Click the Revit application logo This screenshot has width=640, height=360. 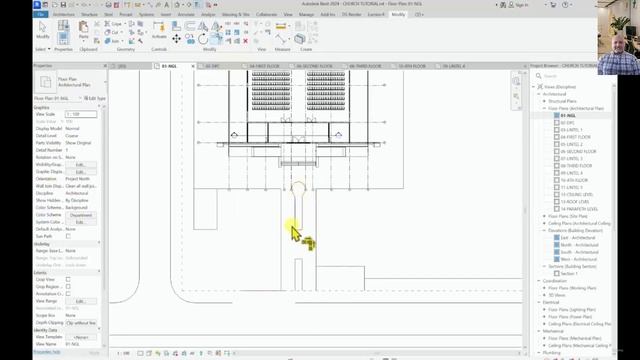pyautogui.click(x=37, y=5)
